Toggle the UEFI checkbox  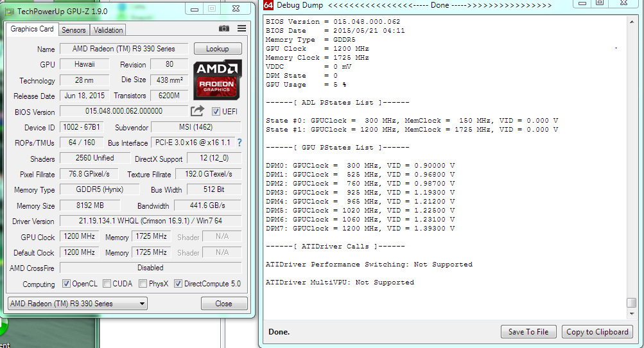click(216, 111)
